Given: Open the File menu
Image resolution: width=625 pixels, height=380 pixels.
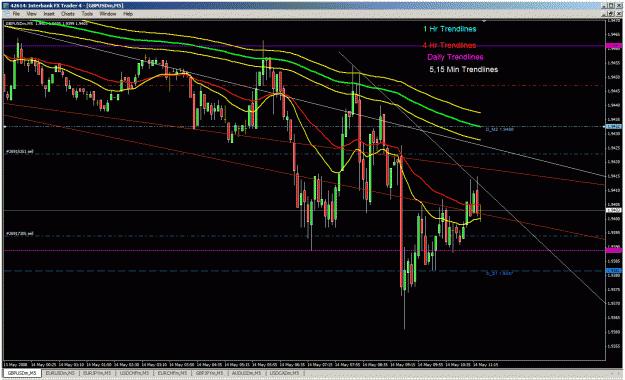Looking at the screenshot, I should point(16,14).
